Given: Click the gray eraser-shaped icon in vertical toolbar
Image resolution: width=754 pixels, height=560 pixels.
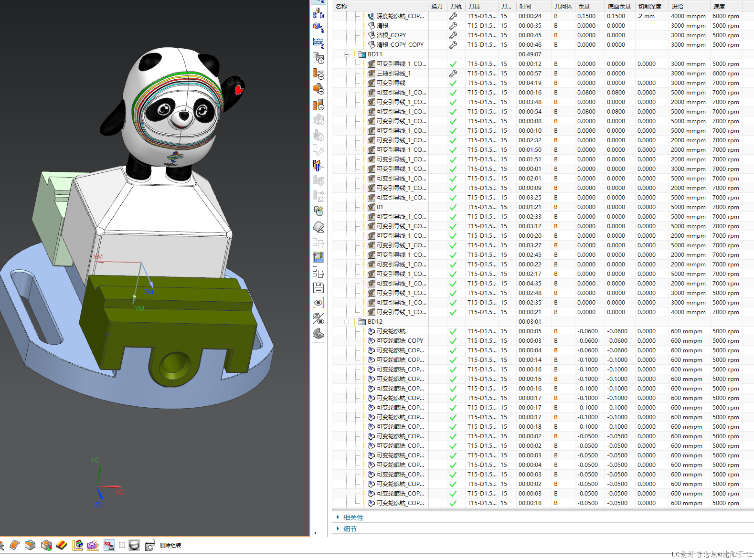Looking at the screenshot, I should pyautogui.click(x=319, y=227).
